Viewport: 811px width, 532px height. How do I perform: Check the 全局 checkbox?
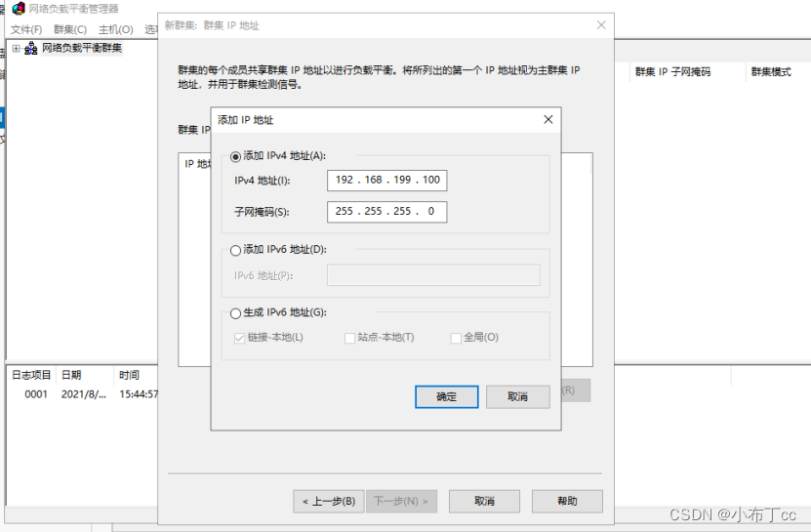click(x=456, y=338)
